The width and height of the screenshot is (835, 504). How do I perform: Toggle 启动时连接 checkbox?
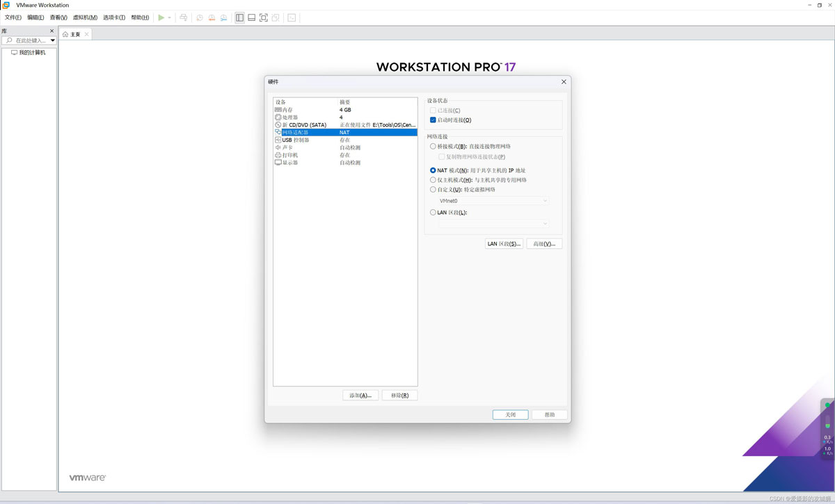pyautogui.click(x=433, y=120)
